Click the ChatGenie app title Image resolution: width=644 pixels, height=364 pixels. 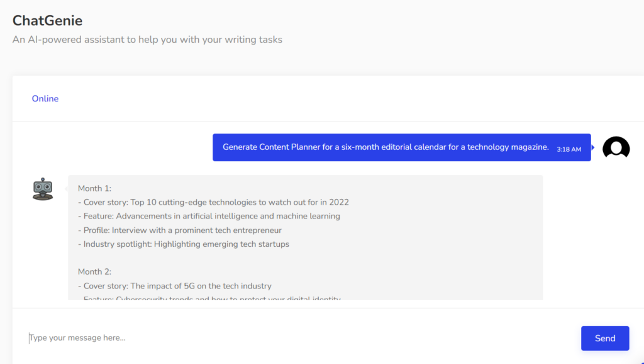pyautogui.click(x=47, y=21)
